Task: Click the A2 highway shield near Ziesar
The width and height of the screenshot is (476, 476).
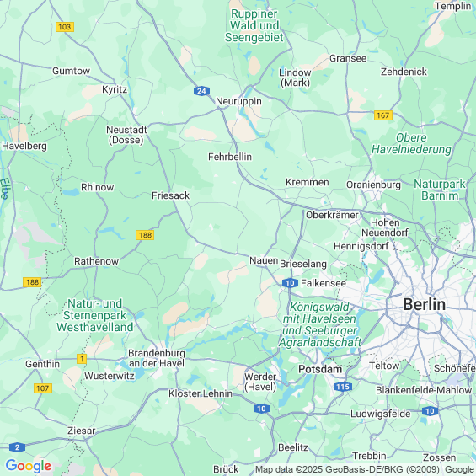Action: (x=18, y=447)
